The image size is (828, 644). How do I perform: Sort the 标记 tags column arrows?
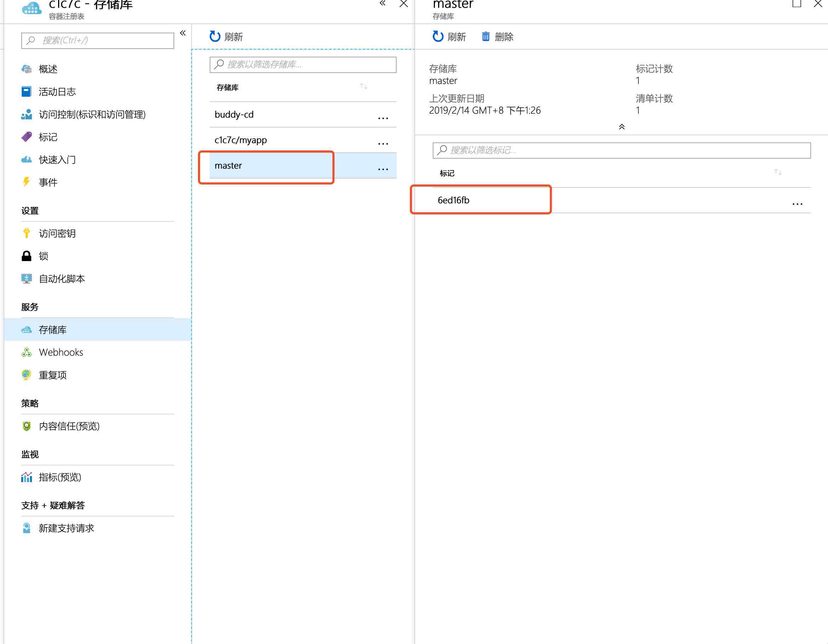pyautogui.click(x=778, y=172)
